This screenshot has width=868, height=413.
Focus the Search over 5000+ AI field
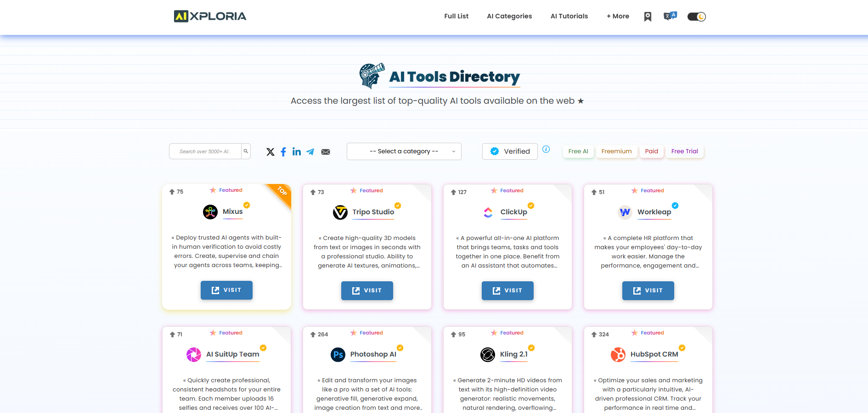click(x=205, y=151)
